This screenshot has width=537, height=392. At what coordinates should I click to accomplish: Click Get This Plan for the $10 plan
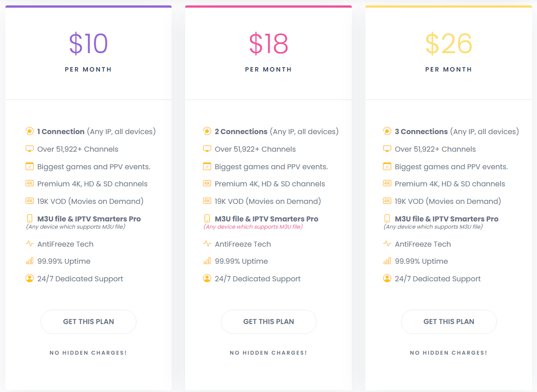88,322
